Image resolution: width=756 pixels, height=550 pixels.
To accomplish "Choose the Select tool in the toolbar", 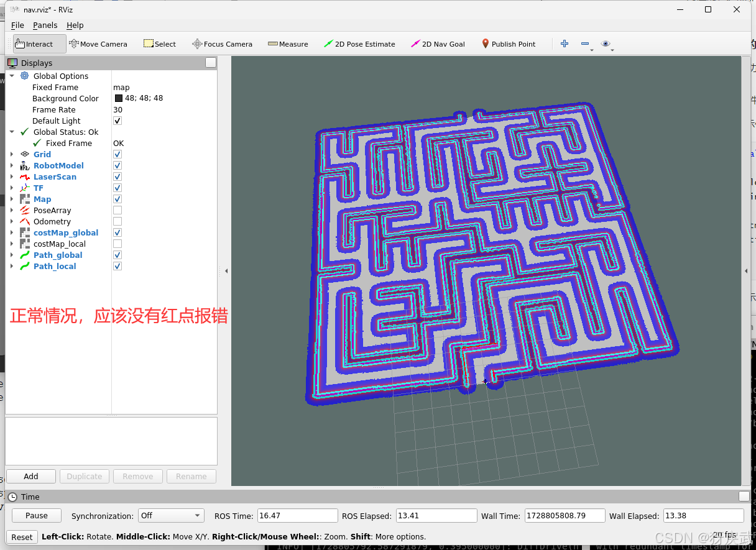I will point(160,44).
